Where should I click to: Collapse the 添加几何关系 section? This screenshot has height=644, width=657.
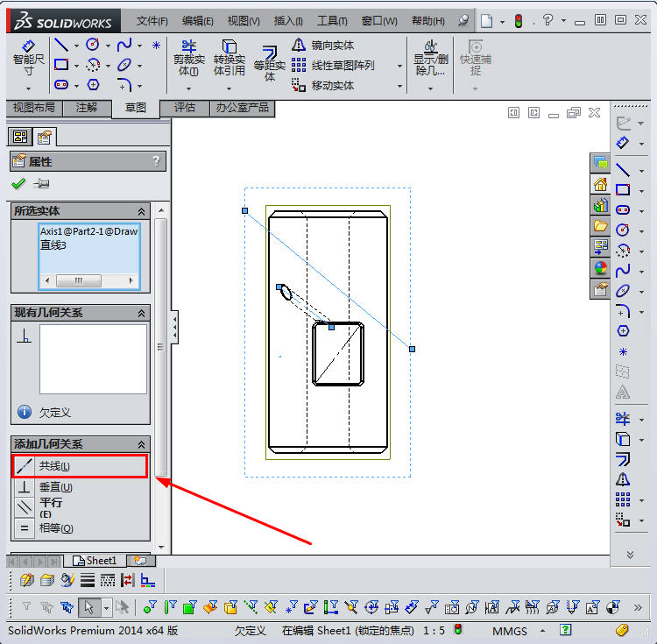pyautogui.click(x=141, y=444)
